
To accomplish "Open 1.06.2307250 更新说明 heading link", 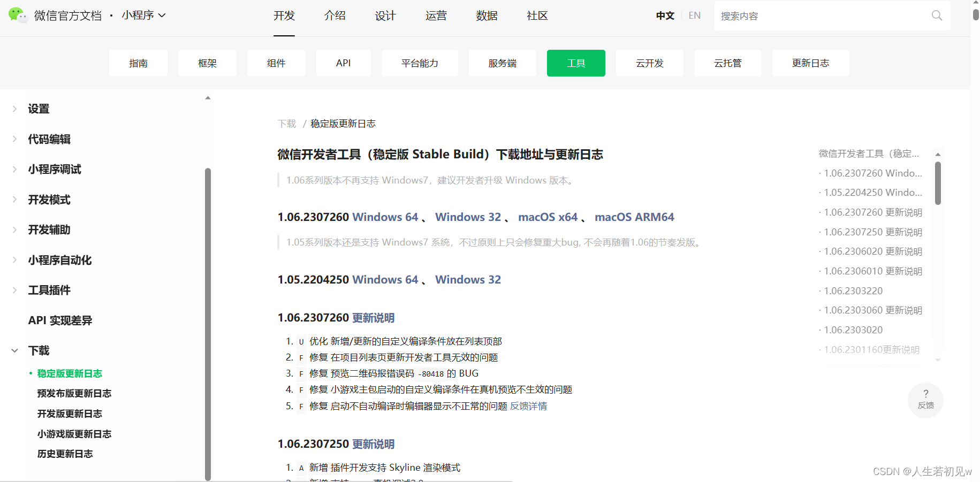I will coord(373,444).
